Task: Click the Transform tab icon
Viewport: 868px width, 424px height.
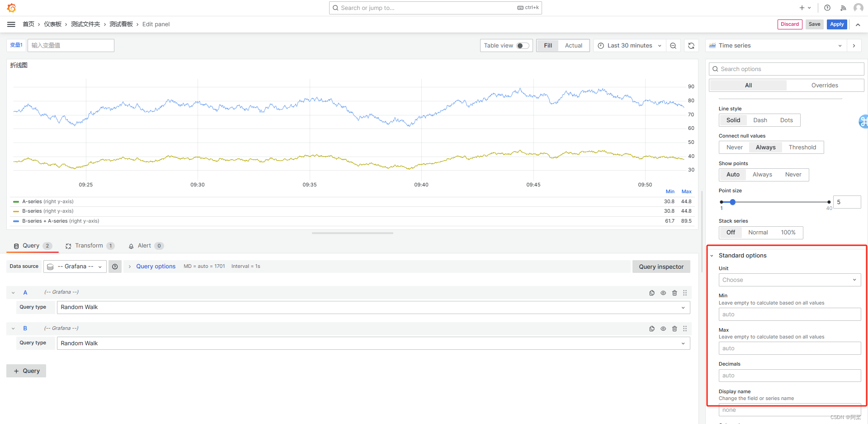Action: (x=68, y=246)
